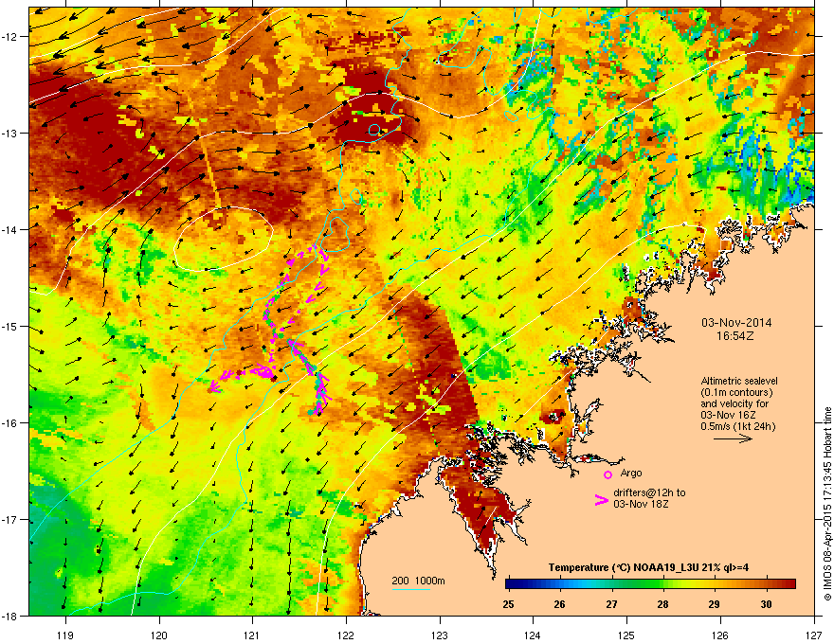The height and width of the screenshot is (644, 834).
Task: Click the latitude axis label -12
Action: click(10, 36)
